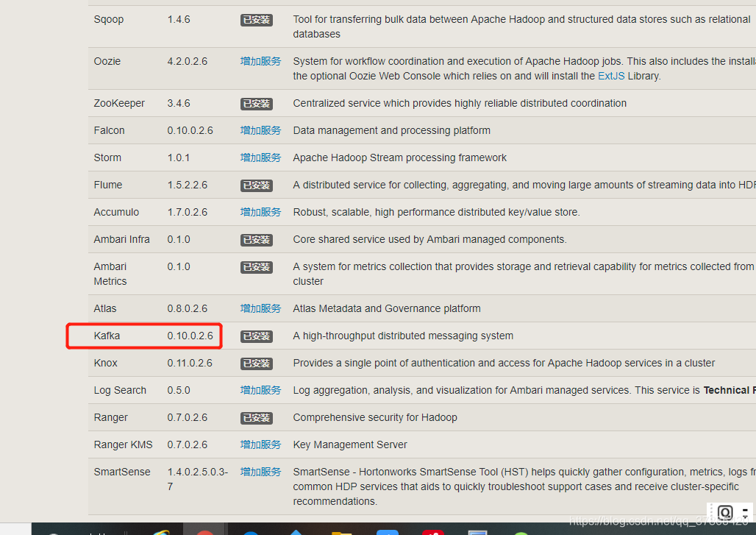Click Flume version 1.5.2.2.6
The width and height of the screenshot is (756, 535).
(188, 185)
